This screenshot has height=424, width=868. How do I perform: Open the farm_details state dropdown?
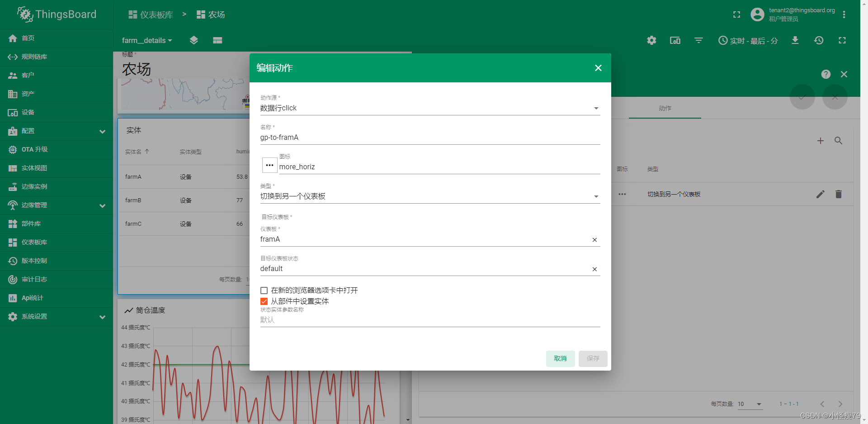pos(147,40)
